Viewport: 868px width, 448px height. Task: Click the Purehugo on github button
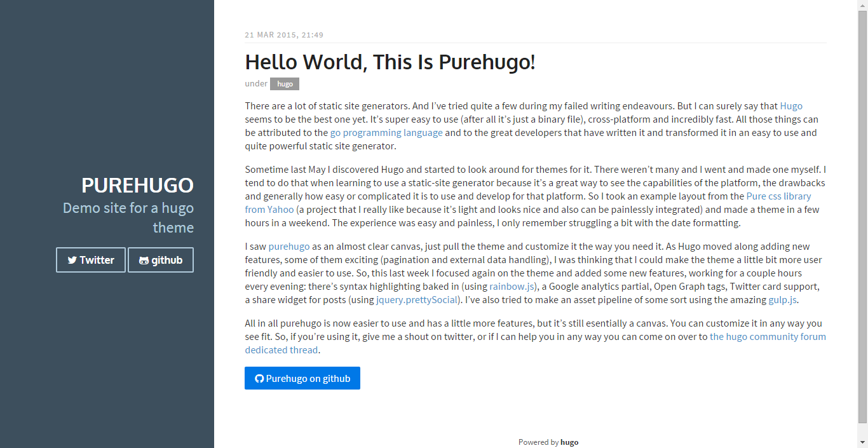click(302, 378)
